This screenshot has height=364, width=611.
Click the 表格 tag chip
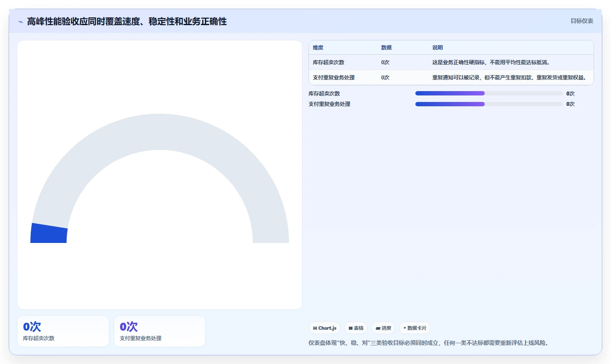tap(356, 328)
